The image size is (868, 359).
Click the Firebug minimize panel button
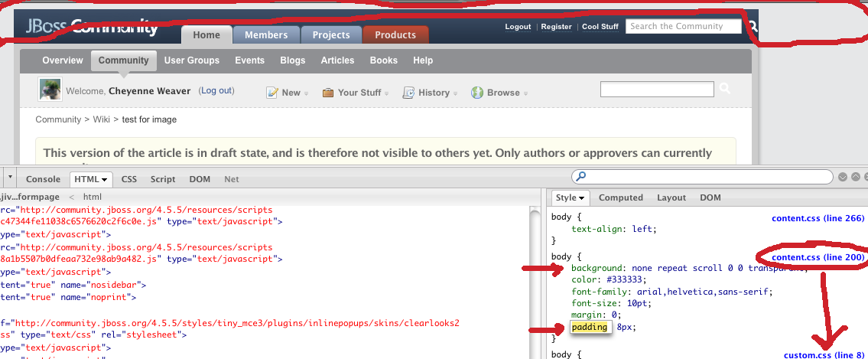[x=843, y=176]
